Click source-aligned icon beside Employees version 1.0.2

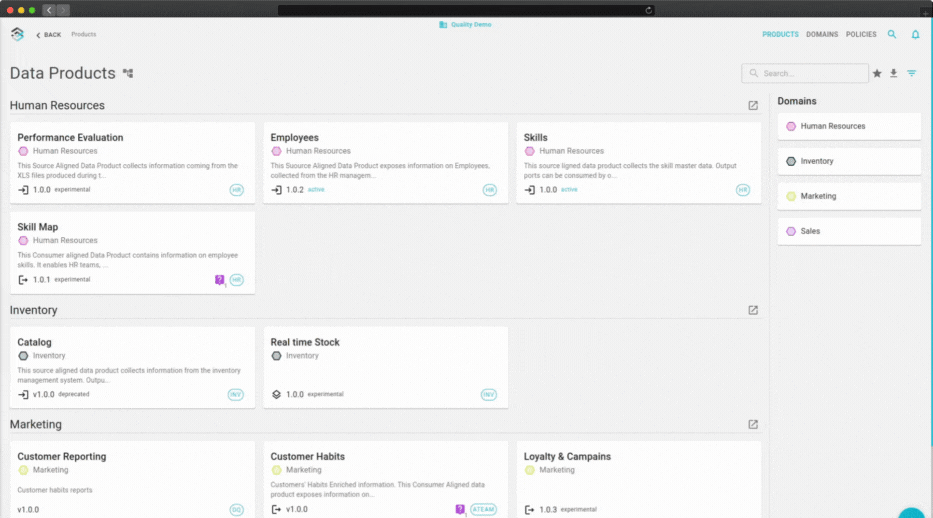coord(276,190)
